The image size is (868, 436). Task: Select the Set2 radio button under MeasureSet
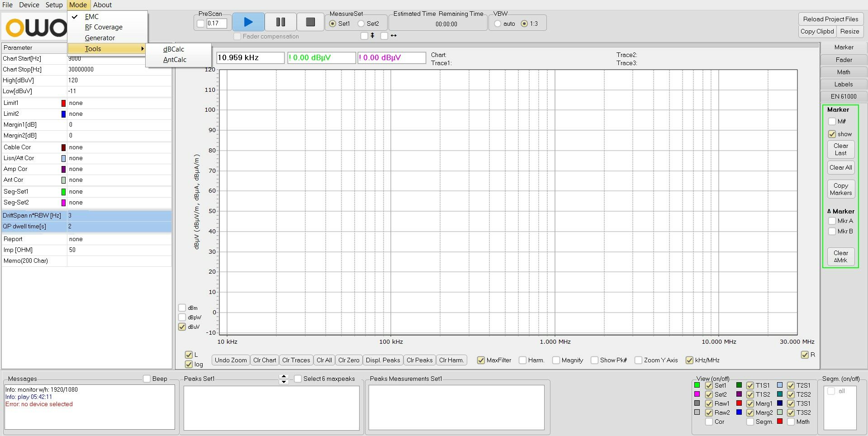[x=361, y=24]
